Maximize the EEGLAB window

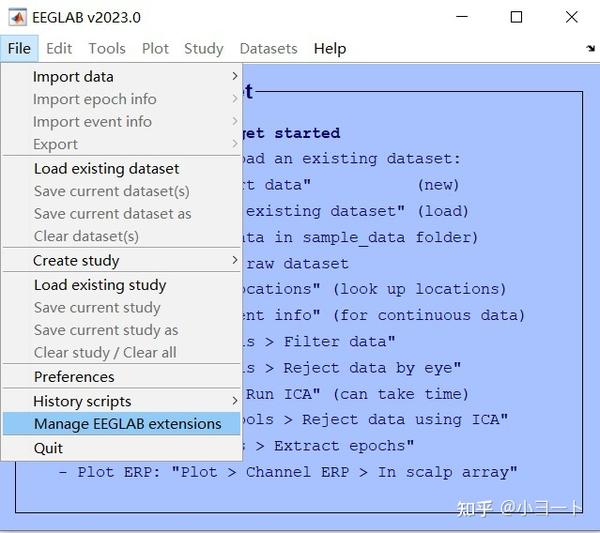516,17
